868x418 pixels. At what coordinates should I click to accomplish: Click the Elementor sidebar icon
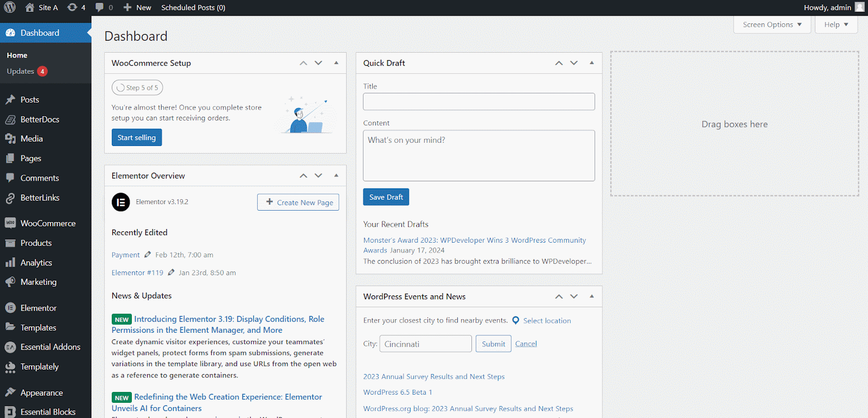(10, 308)
